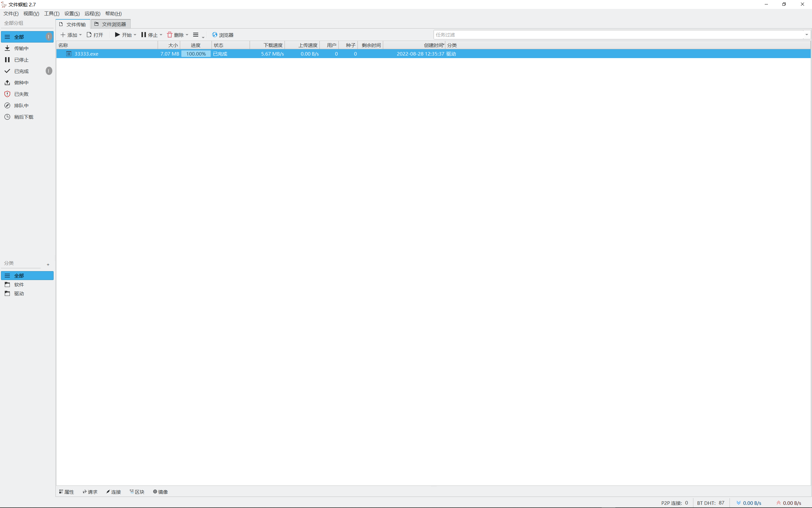Expand the 停止 dropdown arrow
This screenshot has width=812, height=508.
pyautogui.click(x=161, y=35)
